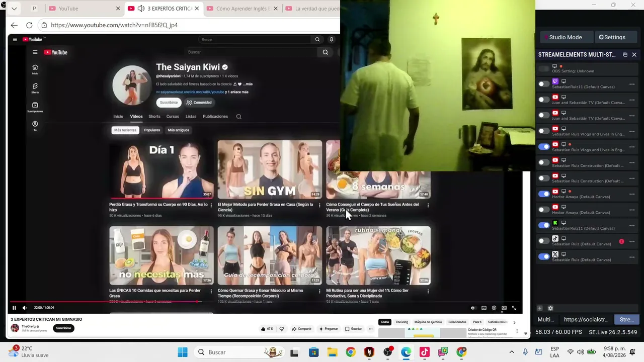
Task: Show hidden system tray icons
Action: (x=512, y=352)
